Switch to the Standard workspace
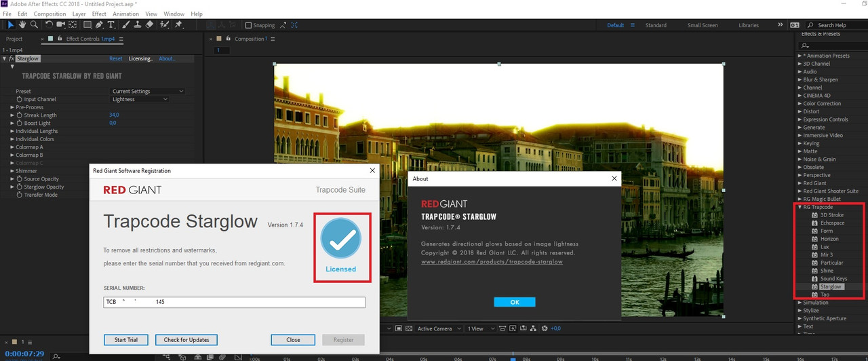The height and width of the screenshot is (361, 868). (656, 25)
